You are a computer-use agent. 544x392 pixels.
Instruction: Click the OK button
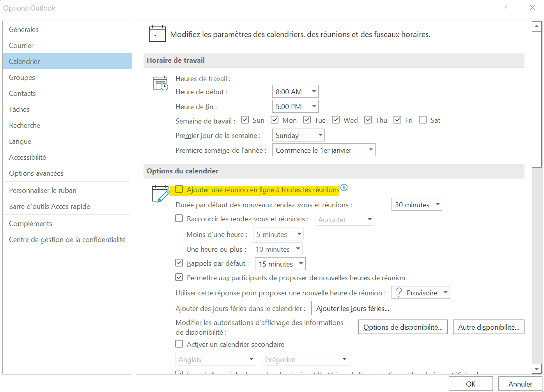471,384
